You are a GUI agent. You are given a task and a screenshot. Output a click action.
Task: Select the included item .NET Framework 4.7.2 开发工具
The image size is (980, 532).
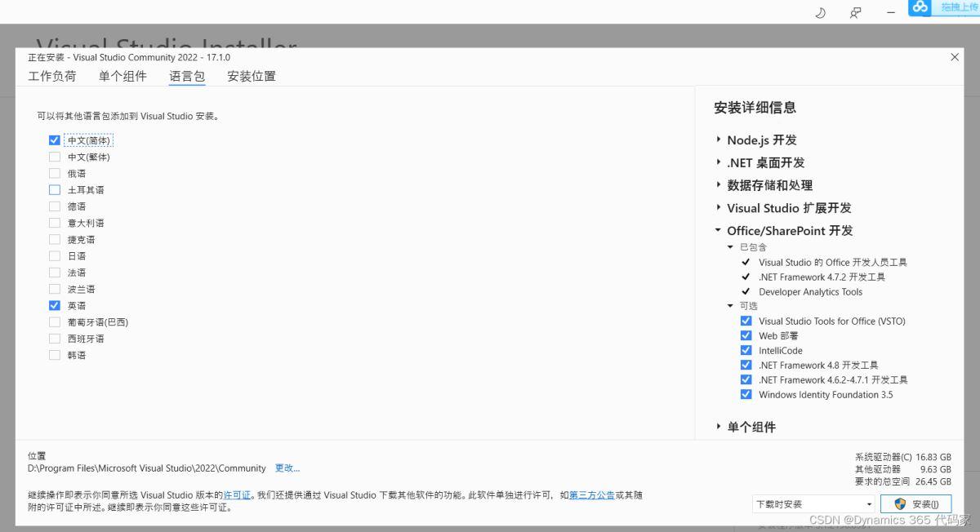822,277
